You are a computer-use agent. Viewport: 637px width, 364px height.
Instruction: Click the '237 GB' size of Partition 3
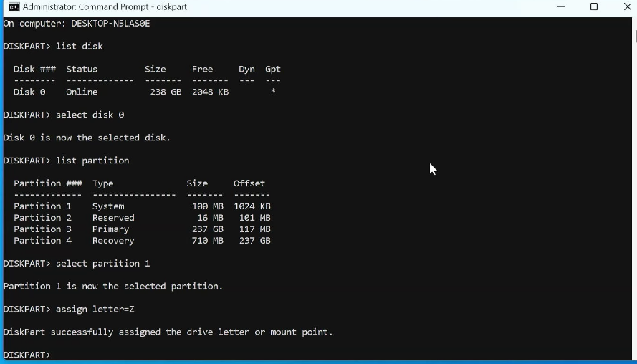(208, 229)
